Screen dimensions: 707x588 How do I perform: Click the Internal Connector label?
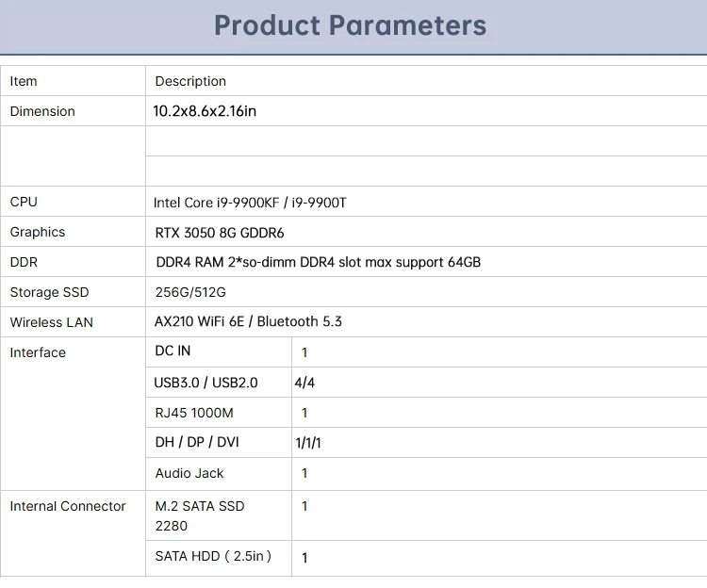click(68, 506)
